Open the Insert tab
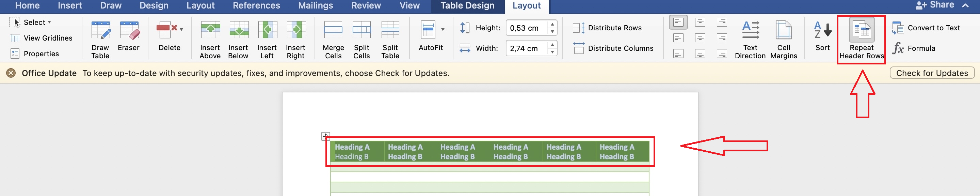The height and width of the screenshot is (196, 980). point(70,6)
